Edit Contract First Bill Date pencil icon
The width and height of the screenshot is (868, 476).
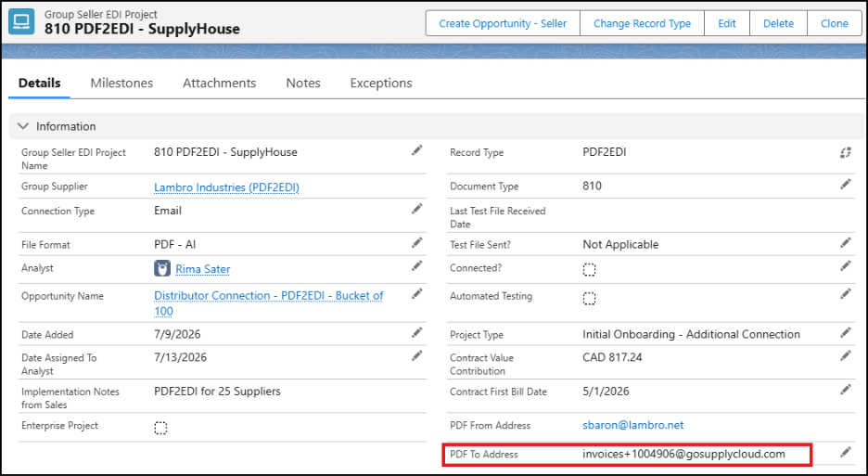tap(846, 390)
